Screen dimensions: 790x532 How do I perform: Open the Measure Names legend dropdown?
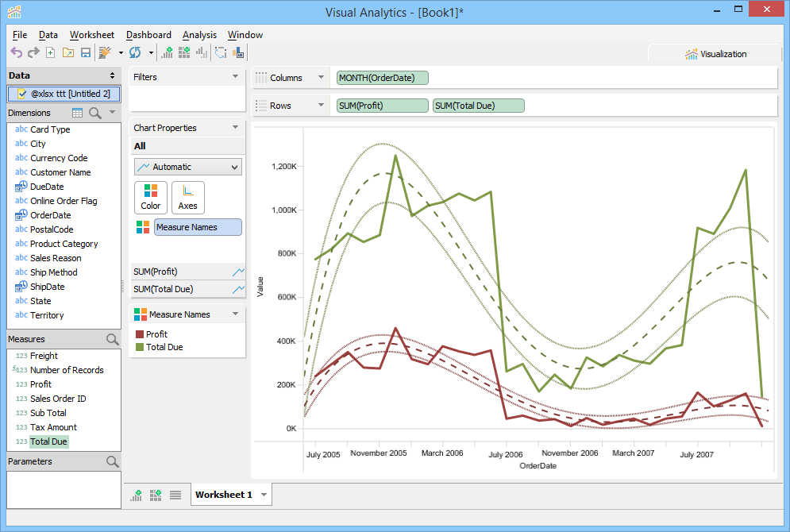coord(235,314)
